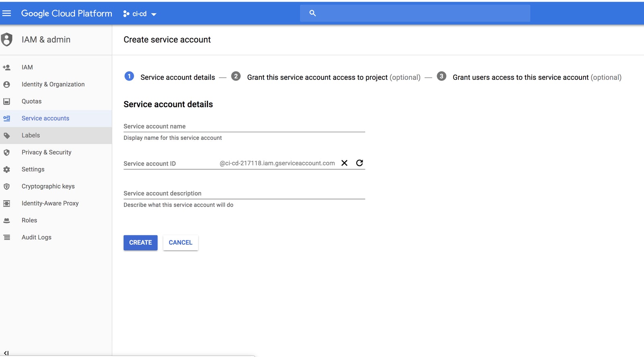Screen dimensions: 644x357
Task: Click the 'Create service account' page title
Action: [x=167, y=39]
